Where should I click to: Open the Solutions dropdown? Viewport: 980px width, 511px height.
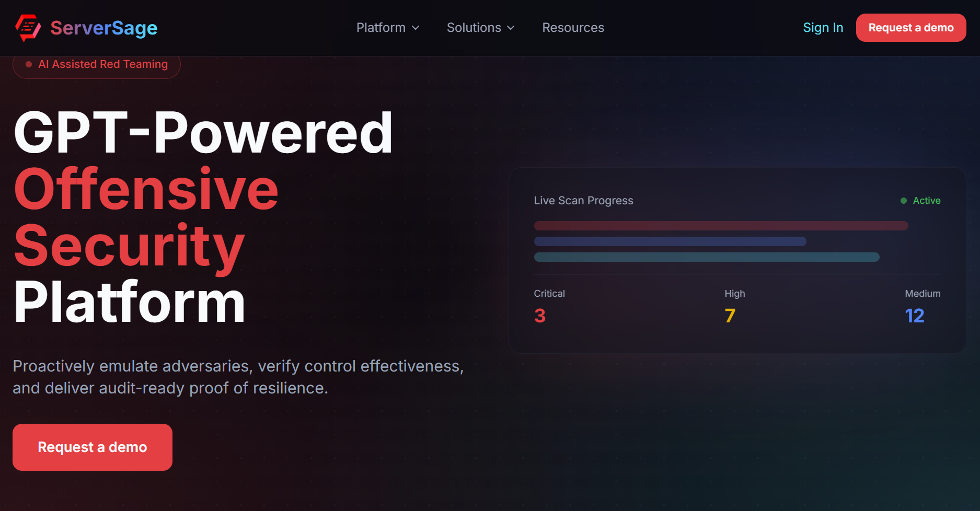(474, 28)
